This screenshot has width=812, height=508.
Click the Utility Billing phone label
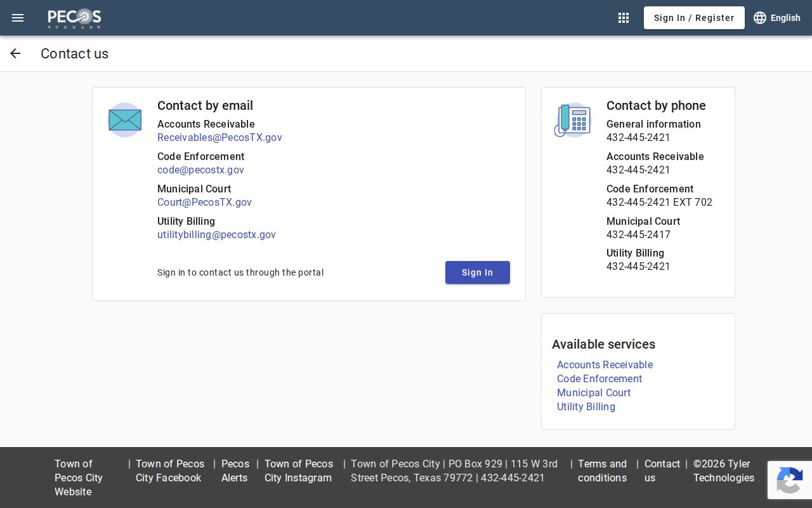[x=635, y=253]
